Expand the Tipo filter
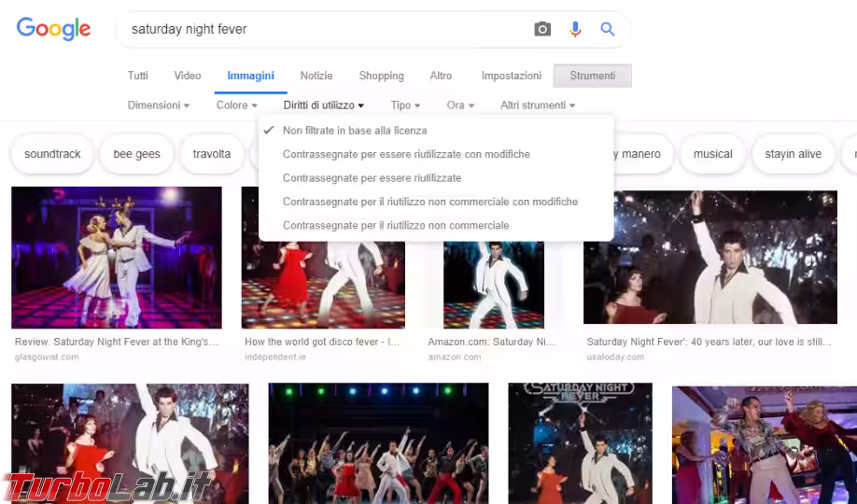Image resolution: width=857 pixels, height=504 pixels. point(405,105)
